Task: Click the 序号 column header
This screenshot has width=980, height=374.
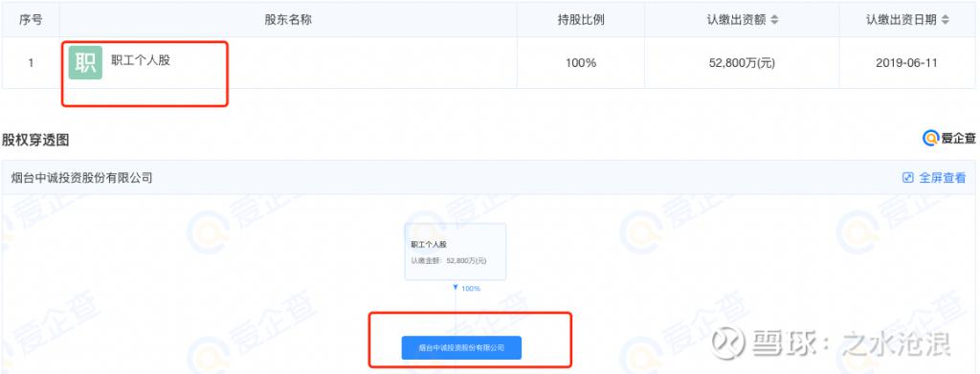Action: 31,19
